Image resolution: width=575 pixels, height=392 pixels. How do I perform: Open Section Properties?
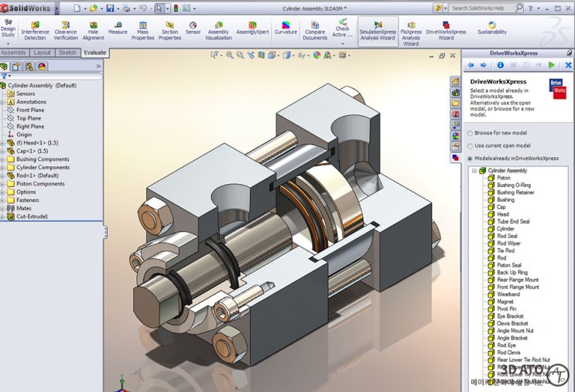tap(169, 30)
